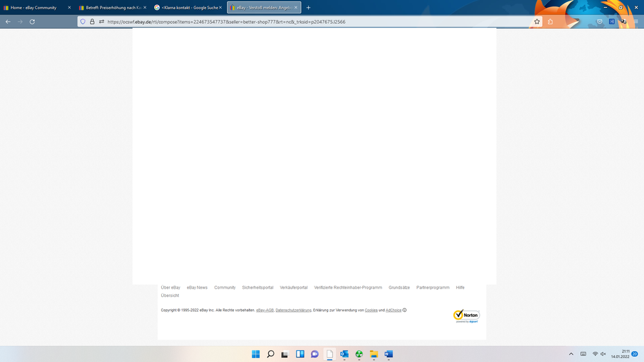Open the Datenschutzerklärung link

(x=293, y=310)
